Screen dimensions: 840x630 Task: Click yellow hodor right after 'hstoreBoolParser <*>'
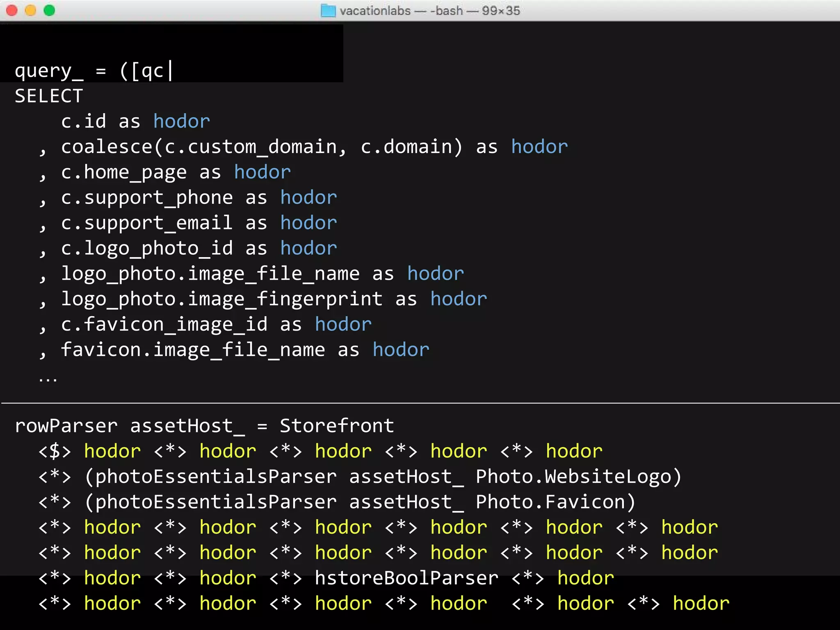(586, 578)
